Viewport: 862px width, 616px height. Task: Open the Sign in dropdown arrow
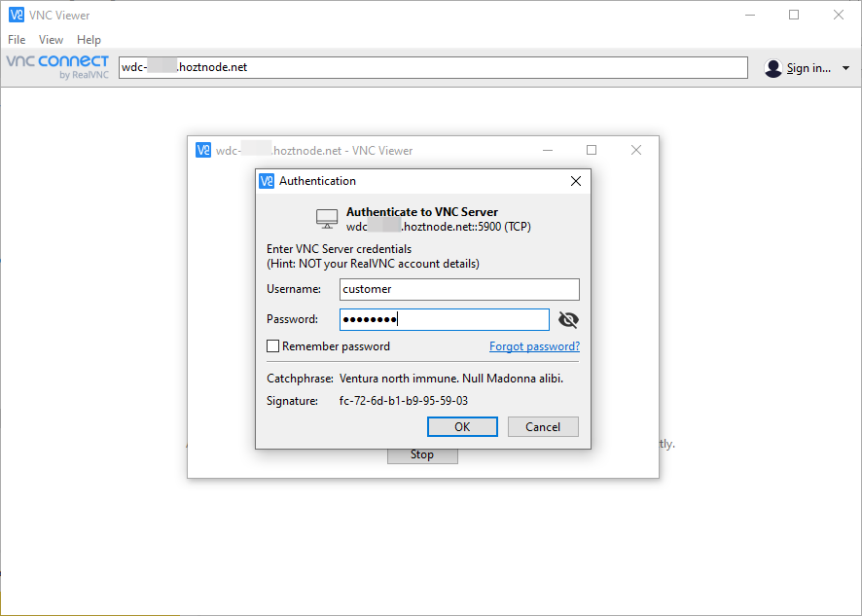[x=845, y=68]
